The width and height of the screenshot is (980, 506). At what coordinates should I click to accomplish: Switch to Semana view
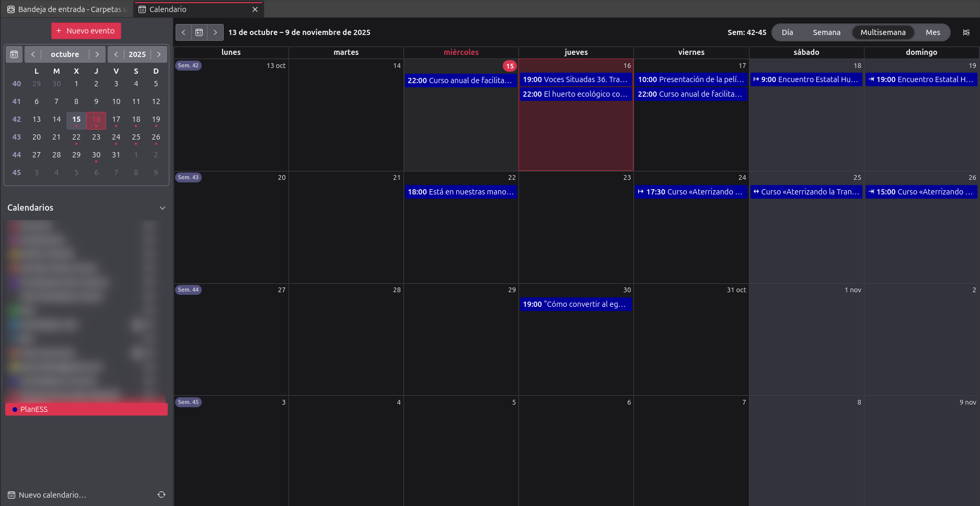[x=826, y=32]
